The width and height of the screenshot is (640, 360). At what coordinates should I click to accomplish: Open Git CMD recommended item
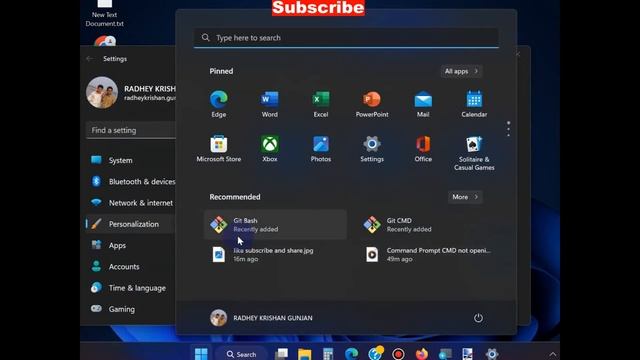428,224
